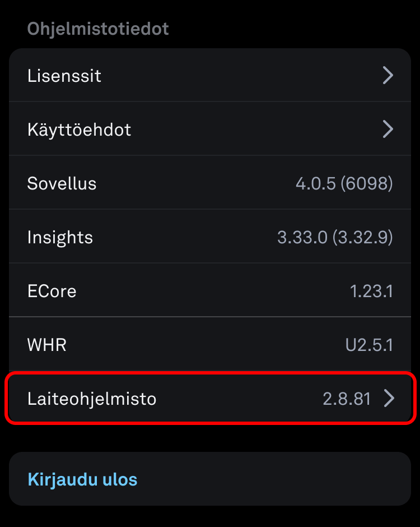Screen dimensions: 420x527
Task: Click the Kirjaudu ulos link
Action: pos(82,480)
